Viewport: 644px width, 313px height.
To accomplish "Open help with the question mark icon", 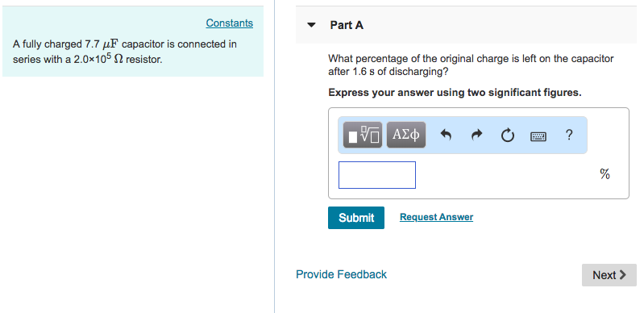I will pyautogui.click(x=569, y=135).
